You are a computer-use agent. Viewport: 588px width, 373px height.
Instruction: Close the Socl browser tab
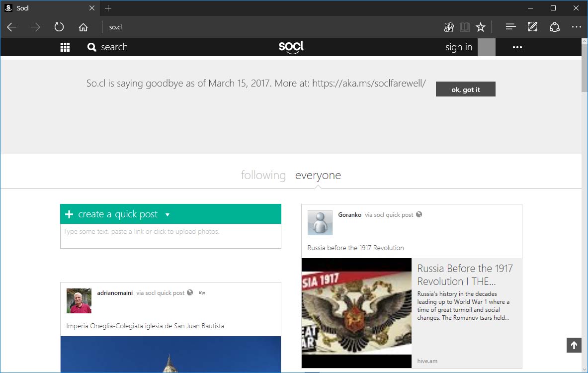coord(92,8)
